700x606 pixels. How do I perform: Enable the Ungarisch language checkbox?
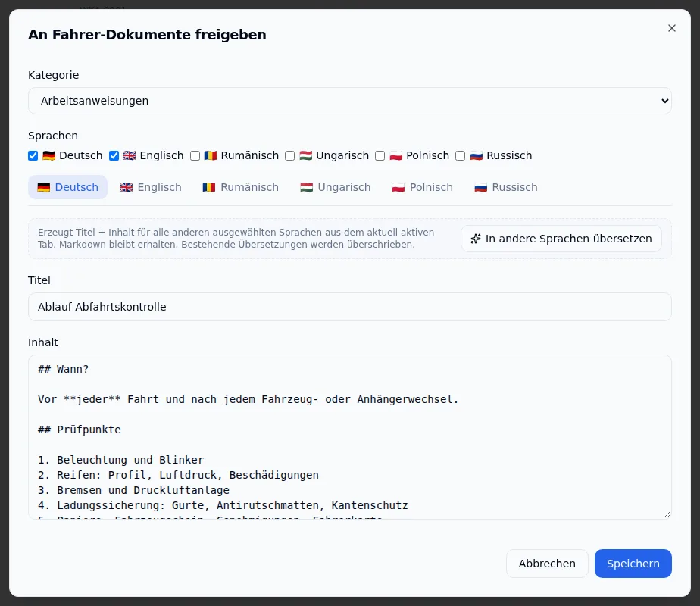(x=289, y=156)
